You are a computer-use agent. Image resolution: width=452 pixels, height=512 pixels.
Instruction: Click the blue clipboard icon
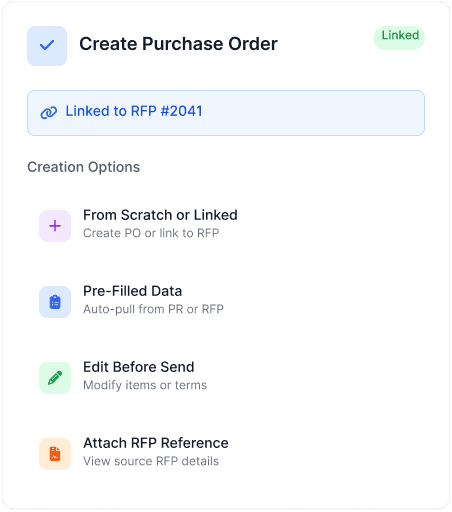tap(55, 302)
